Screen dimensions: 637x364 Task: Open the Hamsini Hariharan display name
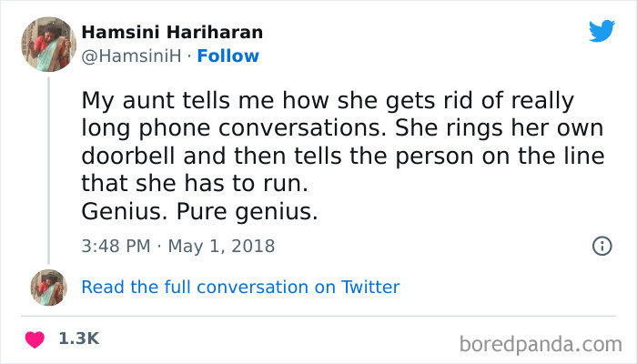point(172,33)
